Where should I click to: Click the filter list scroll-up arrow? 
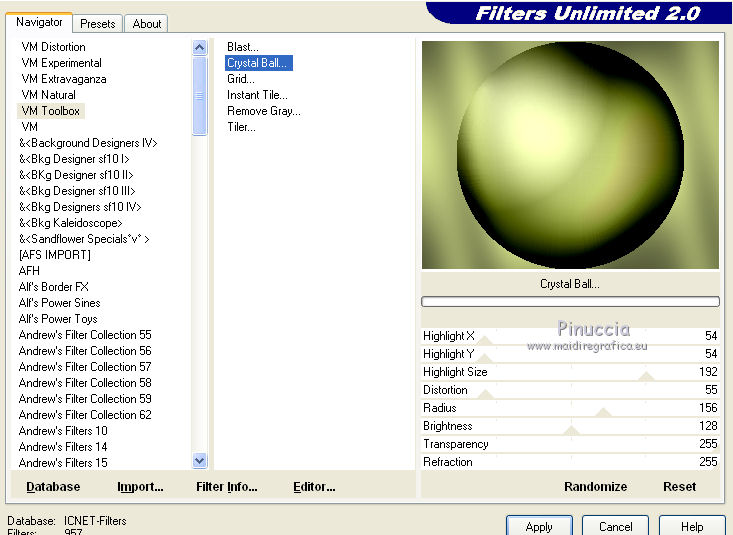click(x=200, y=47)
